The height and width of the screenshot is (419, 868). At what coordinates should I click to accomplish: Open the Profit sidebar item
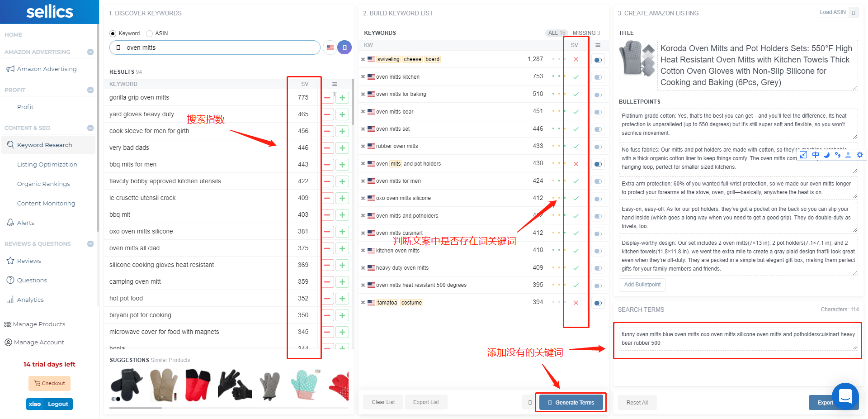tap(25, 107)
